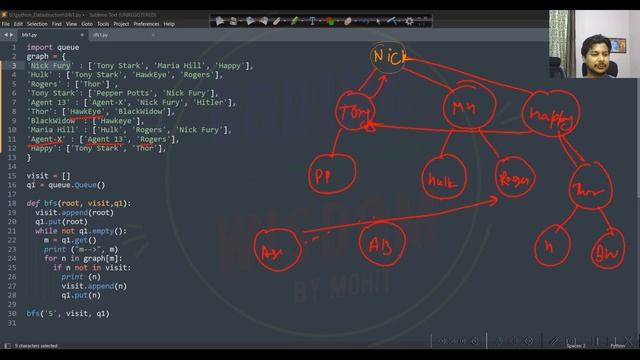This screenshot has height=360, width=640.
Task: Click 'if n not in visit:' on line 25
Action: [92, 268]
